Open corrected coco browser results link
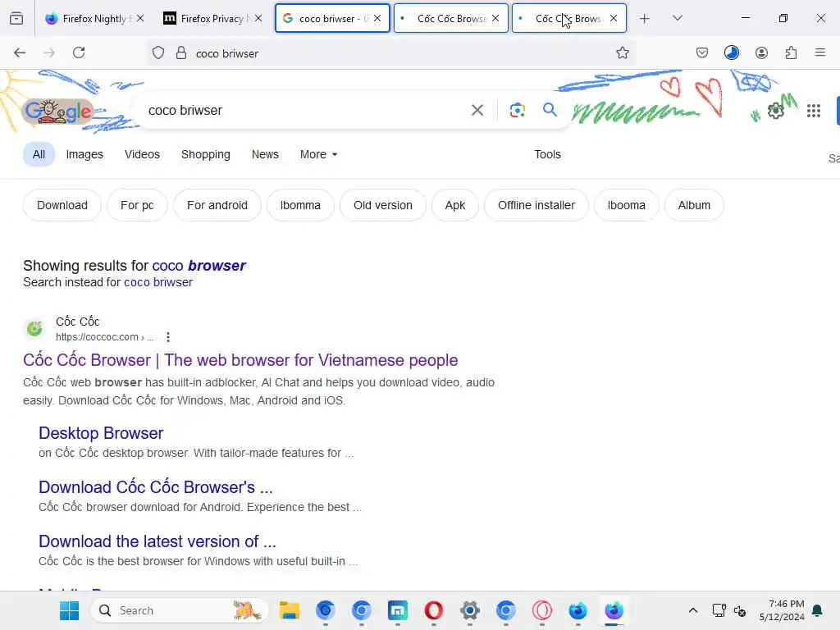This screenshot has height=630, width=840. (199, 266)
